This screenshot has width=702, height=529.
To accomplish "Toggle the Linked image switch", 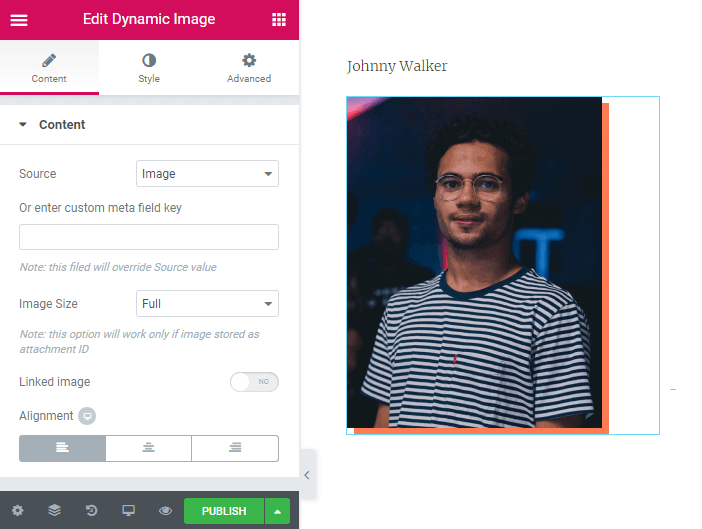I will tap(254, 382).
